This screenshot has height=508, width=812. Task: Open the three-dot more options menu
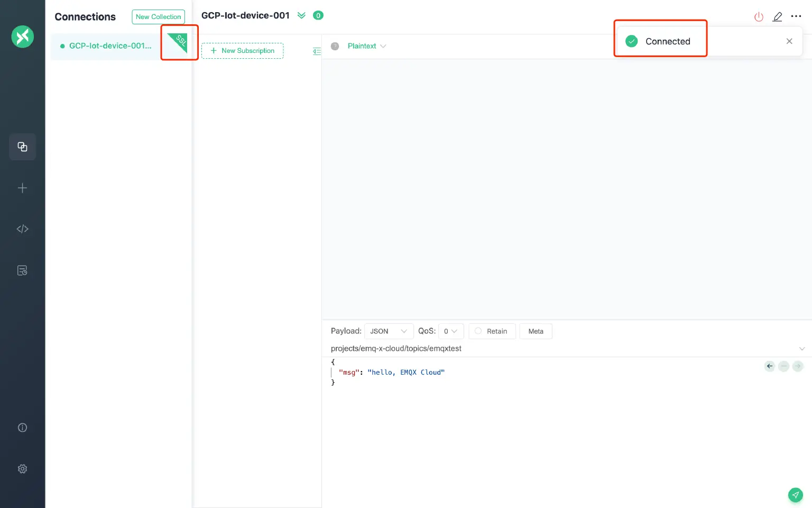(796, 16)
